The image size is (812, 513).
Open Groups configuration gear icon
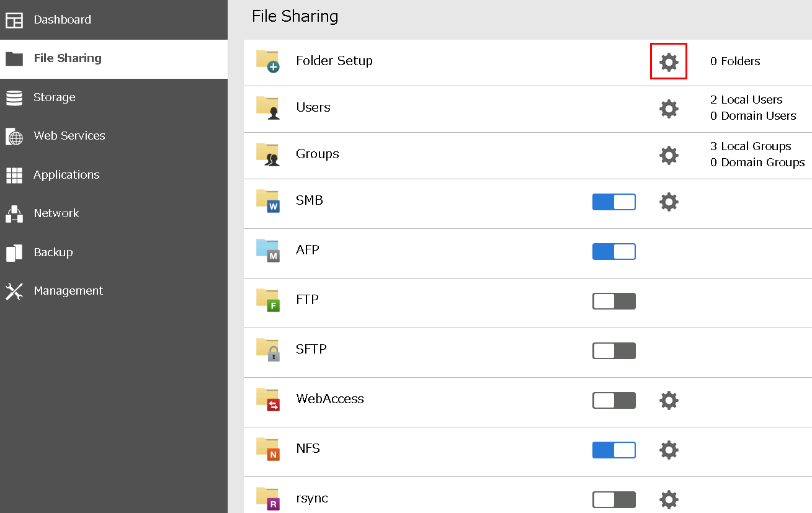tap(668, 155)
